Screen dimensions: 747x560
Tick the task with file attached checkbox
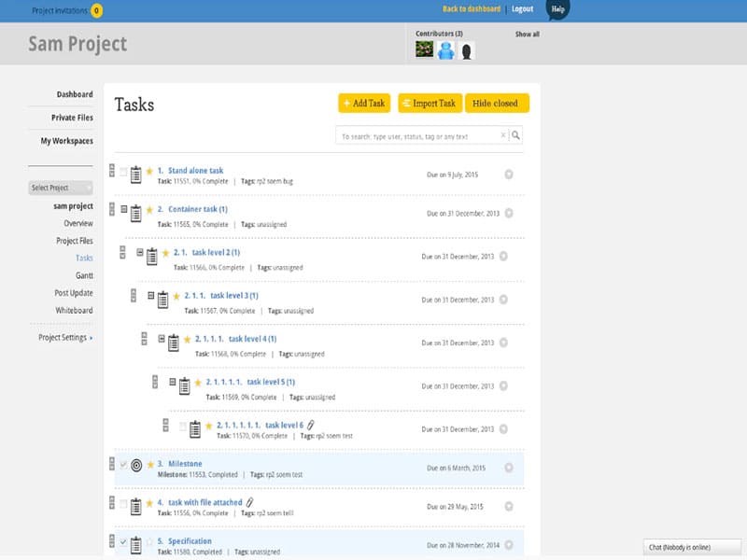point(123,504)
